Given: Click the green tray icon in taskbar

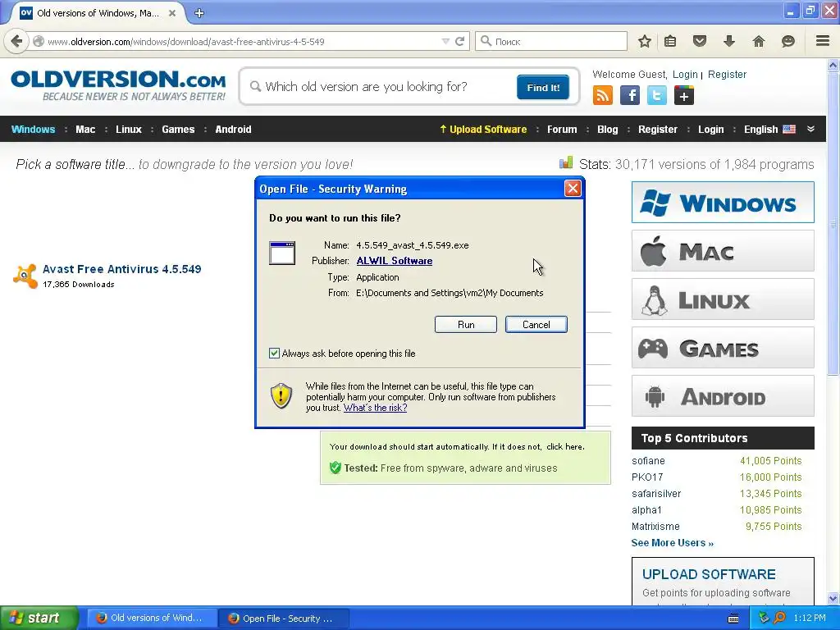Looking at the screenshot, I should (764, 618).
